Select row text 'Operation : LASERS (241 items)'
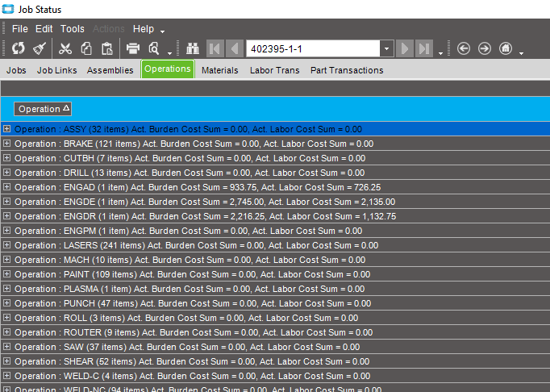 [x=80, y=245]
